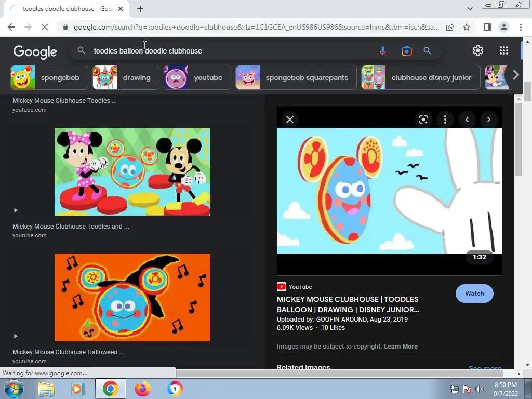
Task: Select the youtube filter chip
Action: [x=197, y=77]
